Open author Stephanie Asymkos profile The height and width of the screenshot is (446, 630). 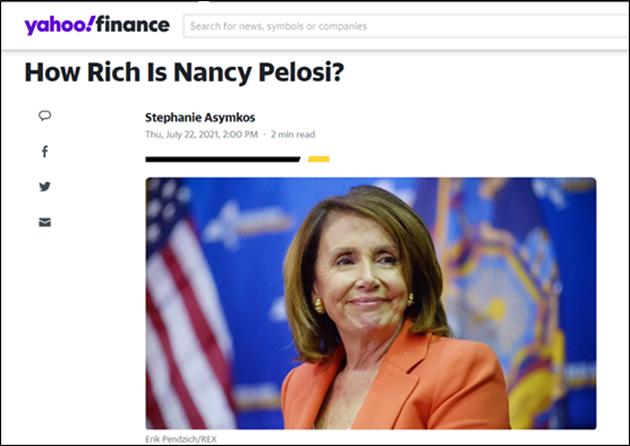(200, 117)
